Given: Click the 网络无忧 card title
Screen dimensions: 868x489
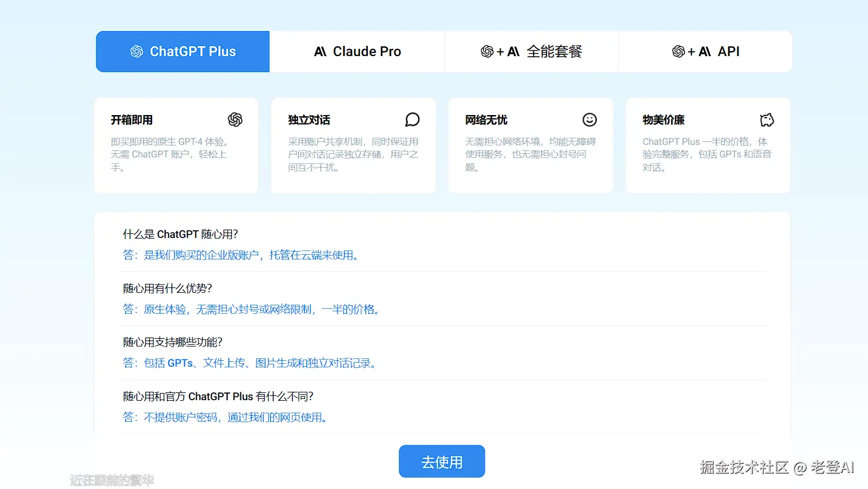Looking at the screenshot, I should click(486, 120).
